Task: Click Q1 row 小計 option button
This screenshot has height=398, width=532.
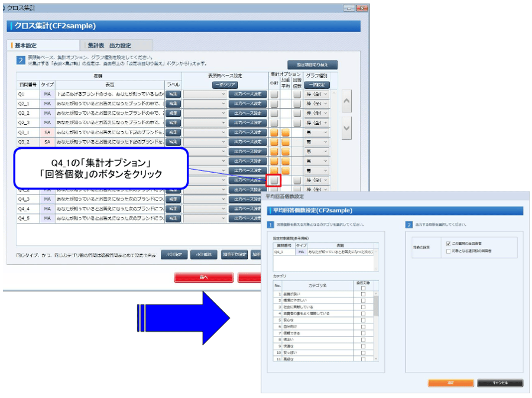Action: coord(274,94)
